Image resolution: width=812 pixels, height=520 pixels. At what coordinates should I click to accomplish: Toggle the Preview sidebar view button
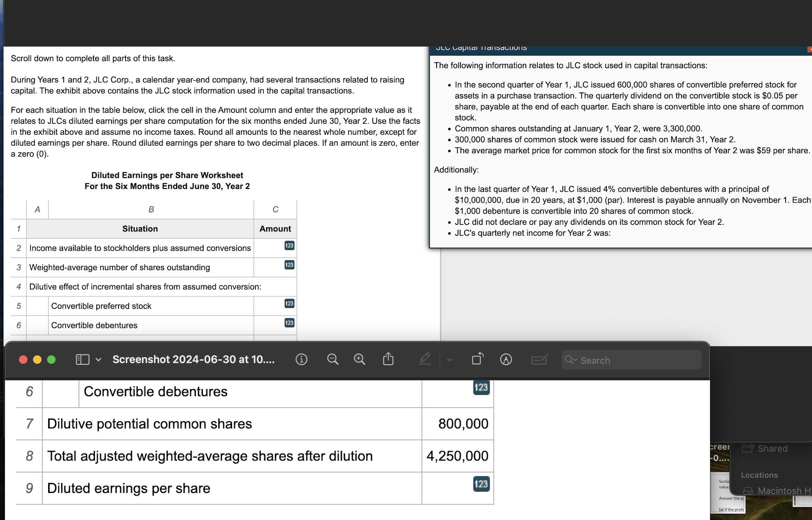click(83, 359)
